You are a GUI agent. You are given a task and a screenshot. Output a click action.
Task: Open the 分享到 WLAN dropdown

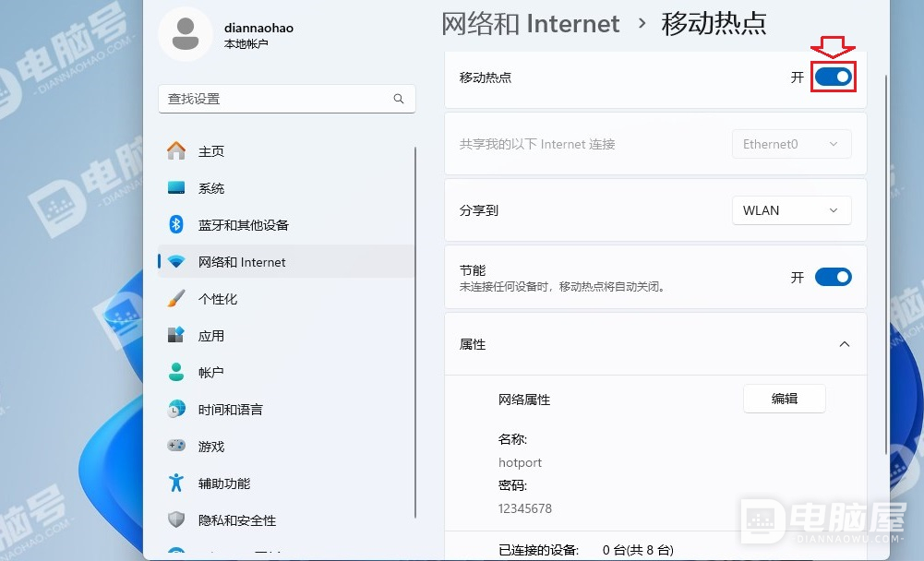pyautogui.click(x=791, y=209)
